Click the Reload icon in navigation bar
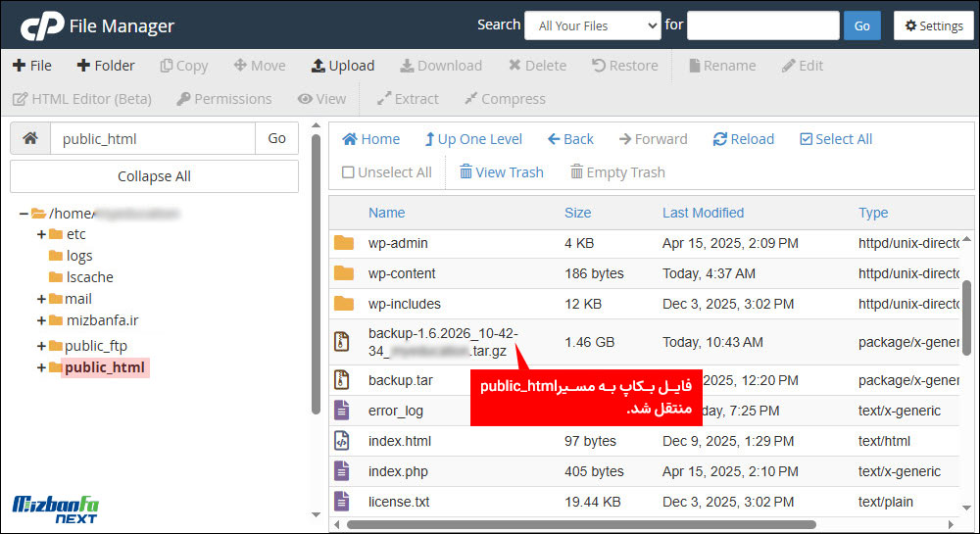980x534 pixels. pos(720,139)
